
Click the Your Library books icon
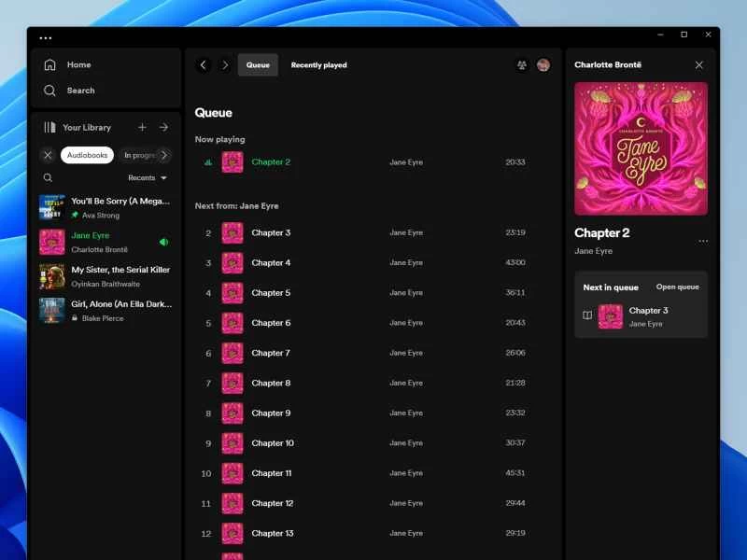click(50, 127)
